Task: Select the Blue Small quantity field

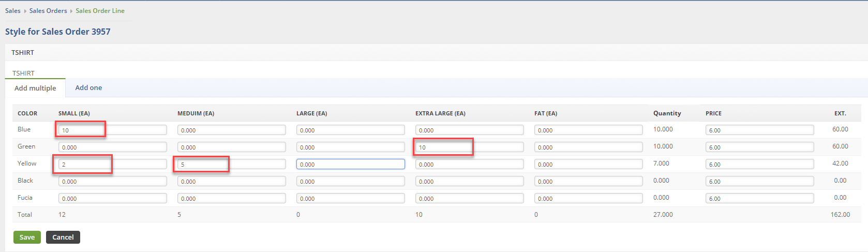Action: (113, 130)
